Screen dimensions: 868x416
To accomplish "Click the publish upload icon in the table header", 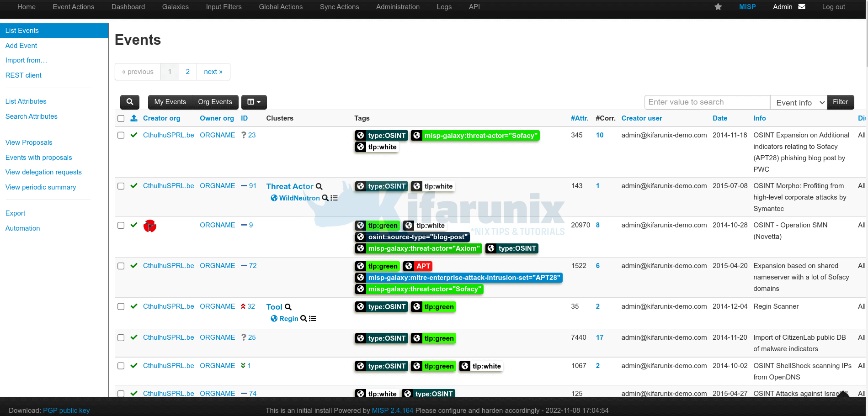I will (x=133, y=118).
